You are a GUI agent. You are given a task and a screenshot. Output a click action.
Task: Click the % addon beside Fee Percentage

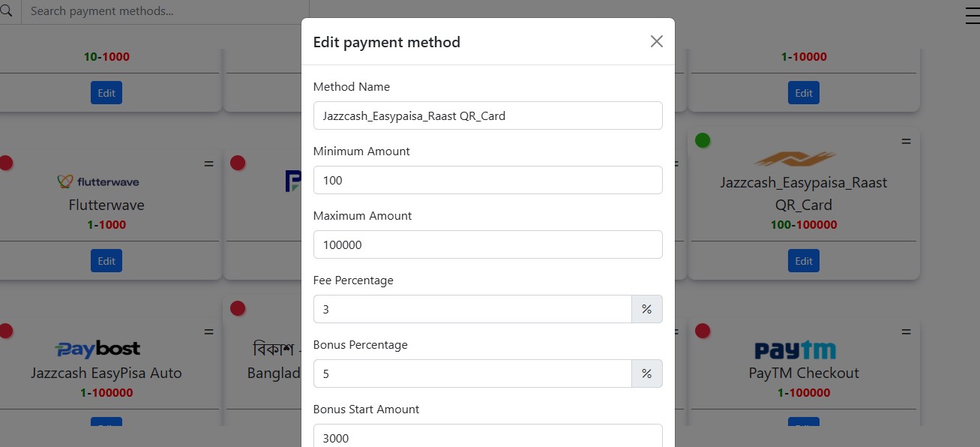[x=647, y=309]
